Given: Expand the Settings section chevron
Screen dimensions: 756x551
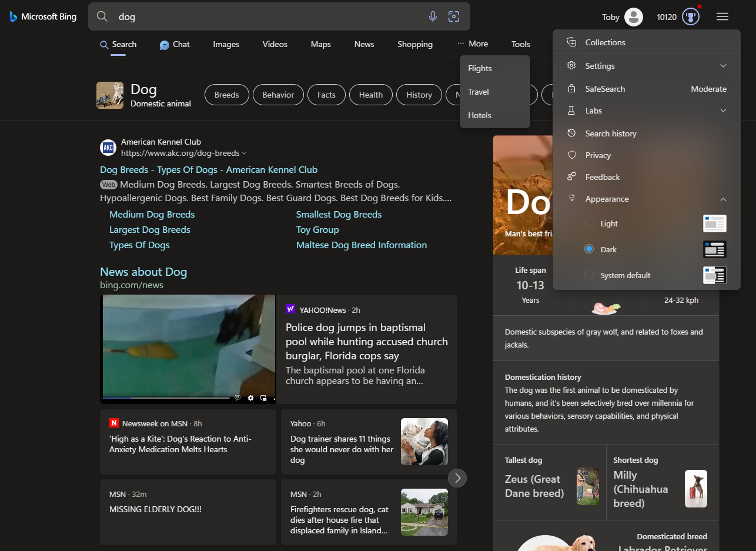Looking at the screenshot, I should pyautogui.click(x=724, y=66).
